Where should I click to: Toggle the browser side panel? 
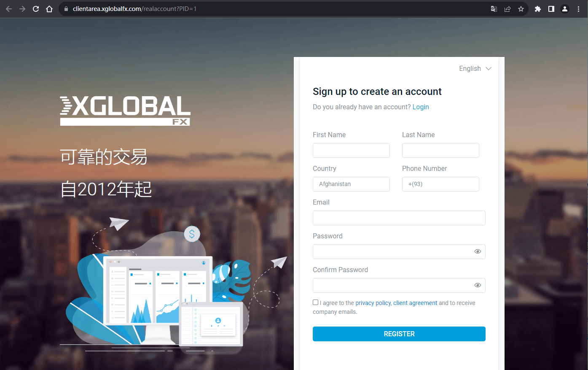click(551, 9)
